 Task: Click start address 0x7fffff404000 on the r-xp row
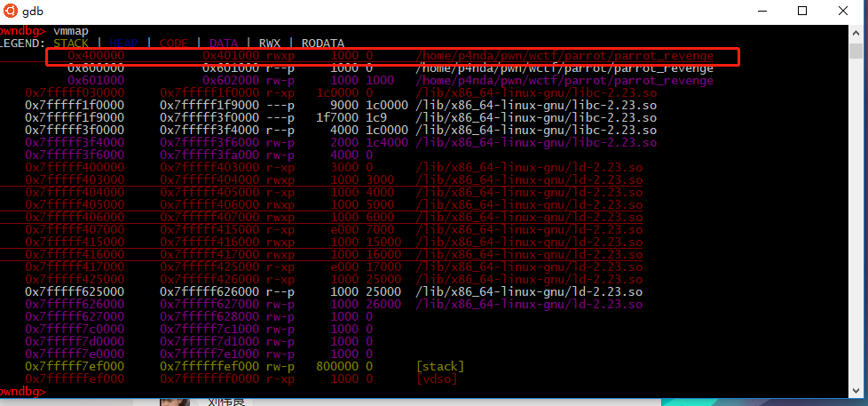click(x=75, y=192)
